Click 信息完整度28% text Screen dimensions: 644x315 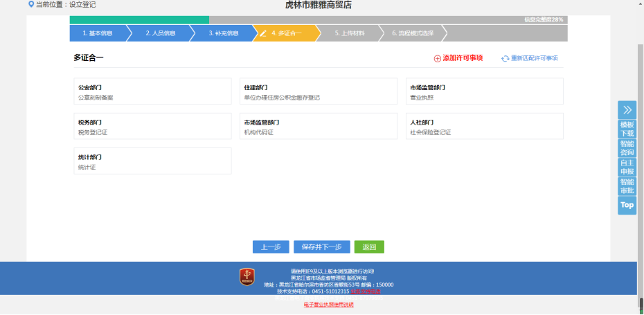pos(544,19)
